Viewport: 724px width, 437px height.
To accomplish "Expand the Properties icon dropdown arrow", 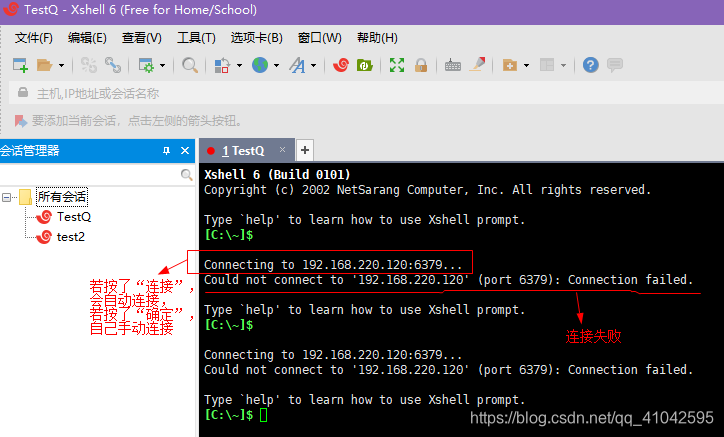I will (162, 66).
